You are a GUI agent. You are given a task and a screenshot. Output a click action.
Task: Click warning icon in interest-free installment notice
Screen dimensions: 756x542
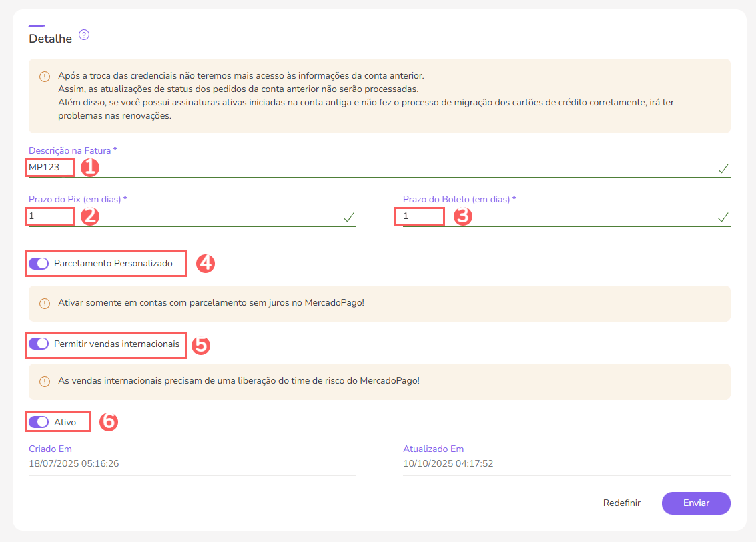point(45,304)
